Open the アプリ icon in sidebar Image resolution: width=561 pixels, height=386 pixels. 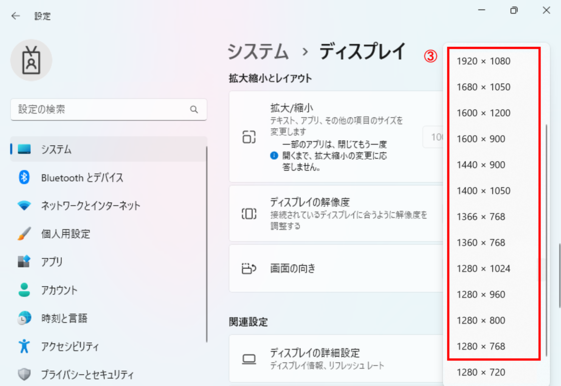(x=24, y=262)
